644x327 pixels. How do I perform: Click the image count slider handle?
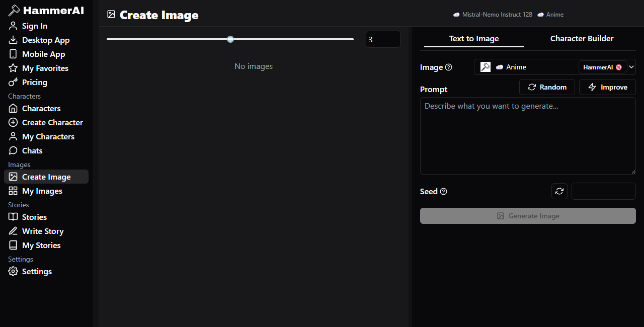(x=230, y=39)
